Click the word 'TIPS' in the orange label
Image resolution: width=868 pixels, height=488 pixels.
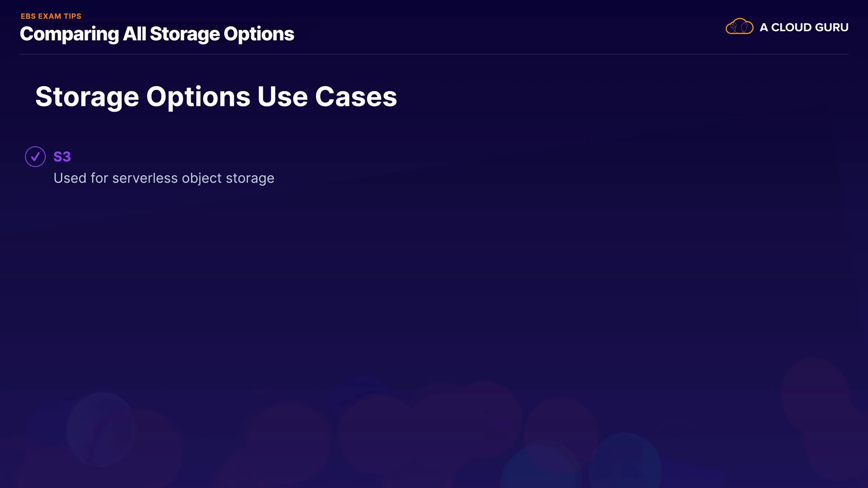click(x=72, y=16)
